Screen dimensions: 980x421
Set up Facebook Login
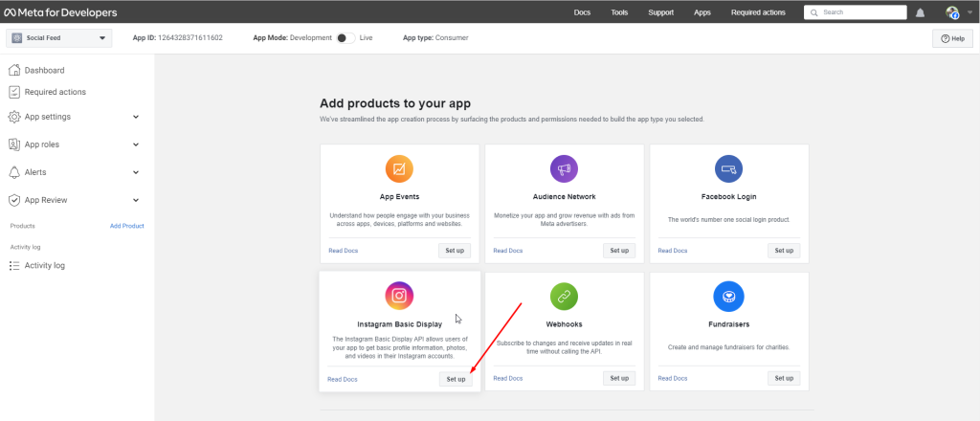pyautogui.click(x=784, y=251)
